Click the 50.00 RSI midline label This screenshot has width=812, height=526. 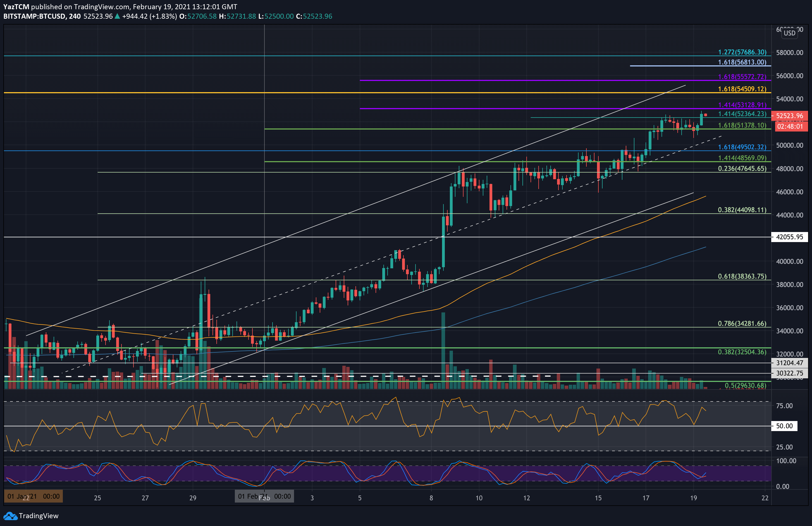(x=784, y=426)
